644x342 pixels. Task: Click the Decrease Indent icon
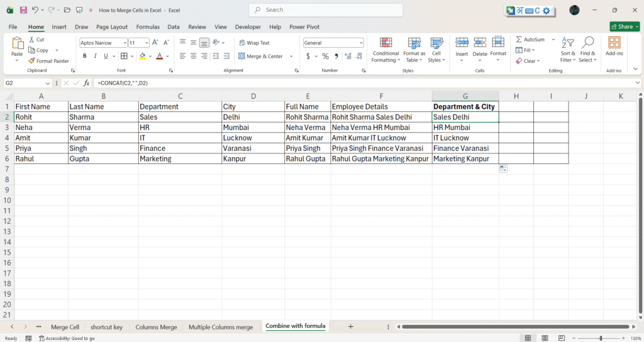pyautogui.click(x=216, y=56)
